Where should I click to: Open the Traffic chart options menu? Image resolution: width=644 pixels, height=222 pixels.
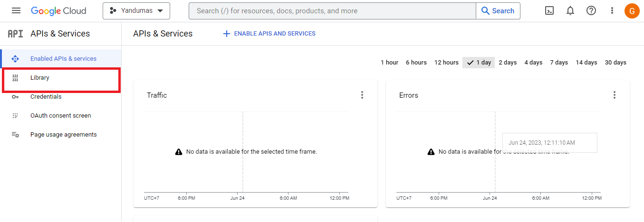click(362, 95)
